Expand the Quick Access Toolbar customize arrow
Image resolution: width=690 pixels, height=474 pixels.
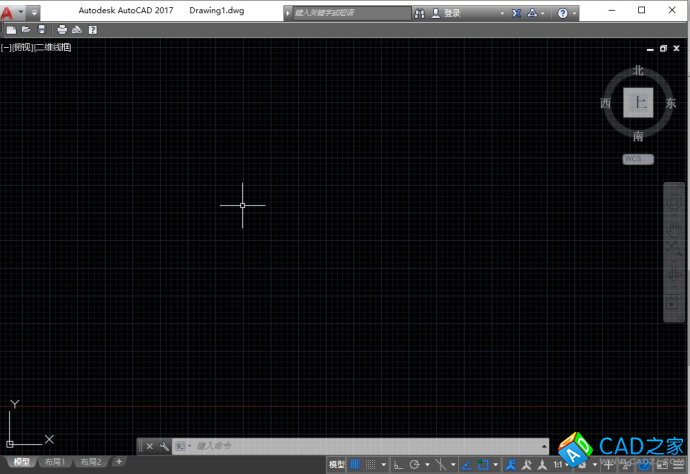35,14
